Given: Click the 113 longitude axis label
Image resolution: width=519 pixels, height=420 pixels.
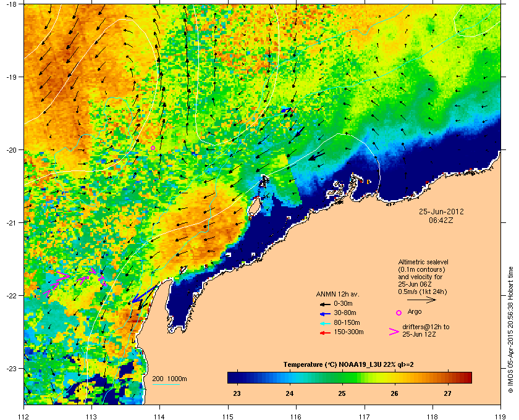Looking at the screenshot, I should [x=91, y=416].
